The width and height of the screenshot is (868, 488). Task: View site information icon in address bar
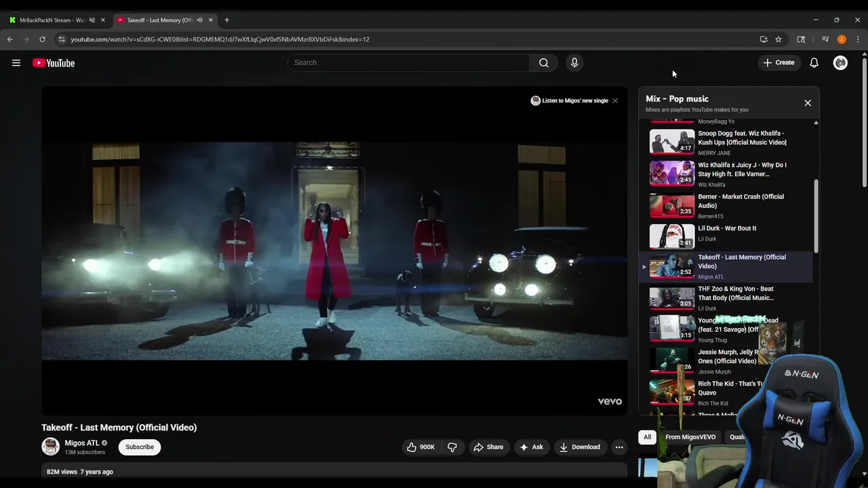pos(62,39)
